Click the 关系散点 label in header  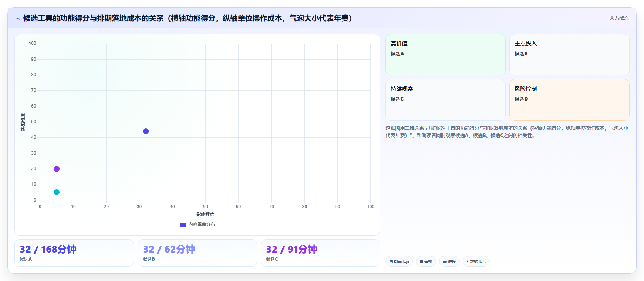click(x=619, y=18)
